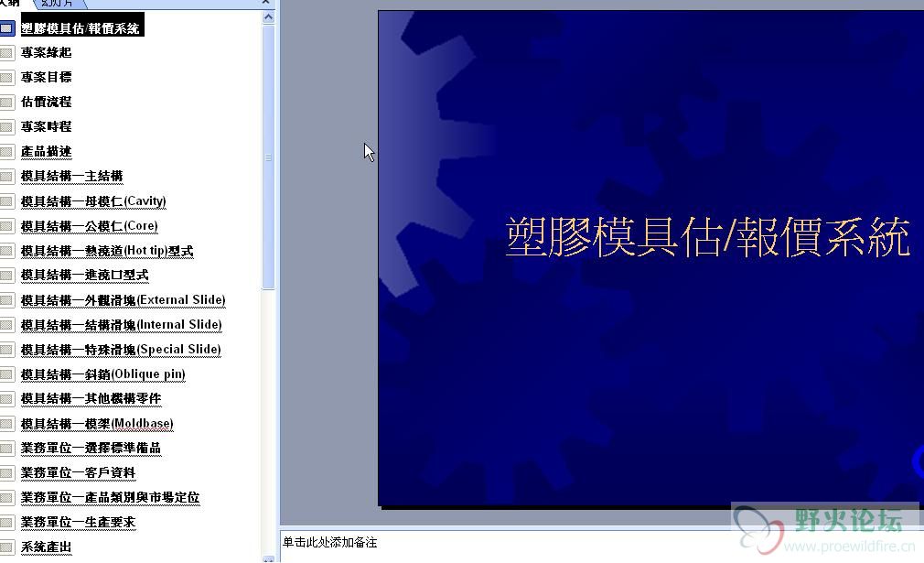Click outline text 特殊滑塊(Special Slide)
Viewport: 924px width, 563px height.
click(153, 350)
